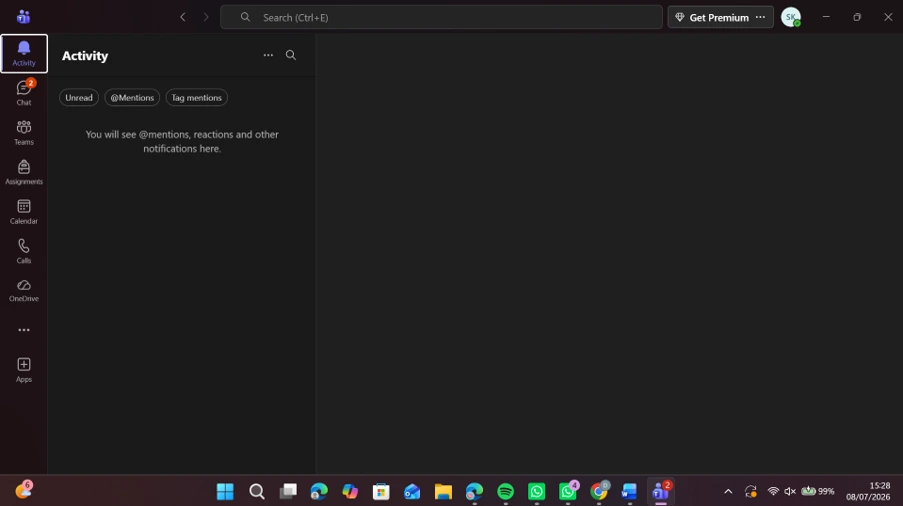Open the SK profile avatar menu
This screenshot has height=506, width=903.
click(791, 17)
